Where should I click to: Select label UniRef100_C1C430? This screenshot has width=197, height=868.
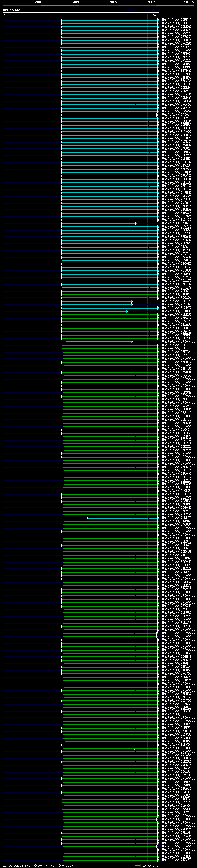click(177, 430)
